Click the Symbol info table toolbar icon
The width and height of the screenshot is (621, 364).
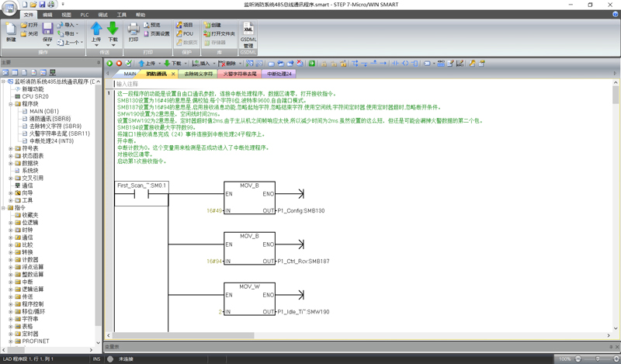(441, 64)
